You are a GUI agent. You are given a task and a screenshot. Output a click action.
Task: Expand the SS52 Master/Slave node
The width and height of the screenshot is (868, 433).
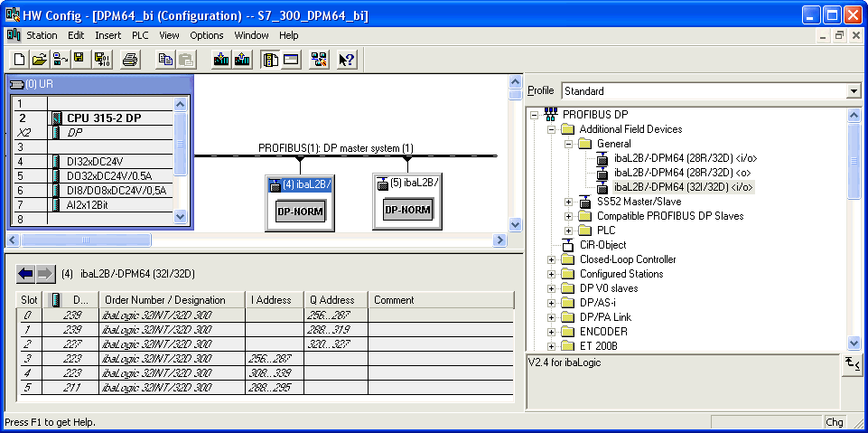(568, 202)
